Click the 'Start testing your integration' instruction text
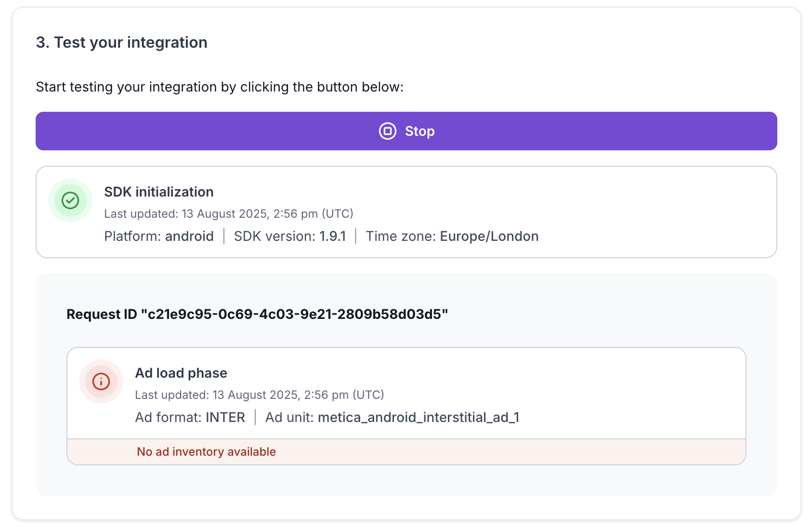Screen dimensions: 812x527 click(x=220, y=87)
